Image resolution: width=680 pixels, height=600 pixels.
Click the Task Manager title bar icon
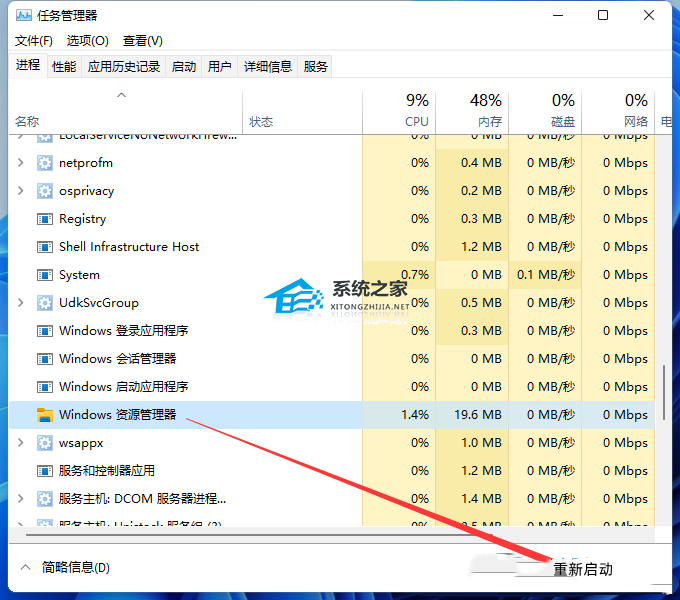click(x=24, y=16)
